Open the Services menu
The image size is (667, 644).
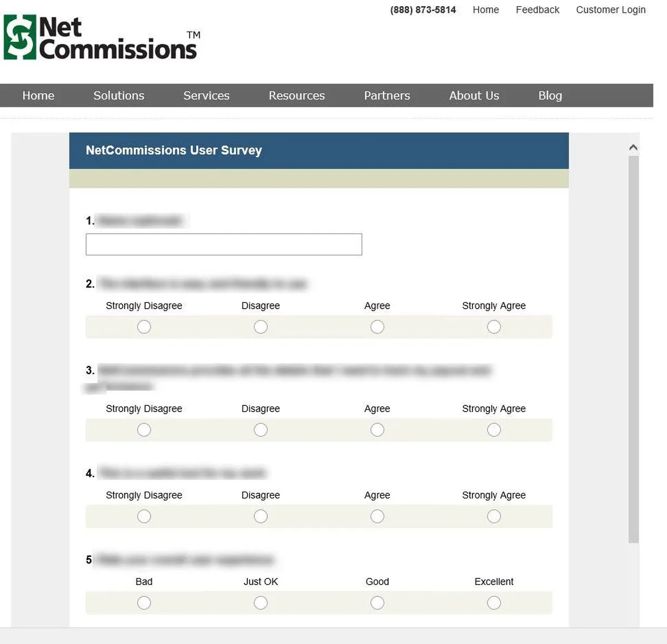coord(206,96)
